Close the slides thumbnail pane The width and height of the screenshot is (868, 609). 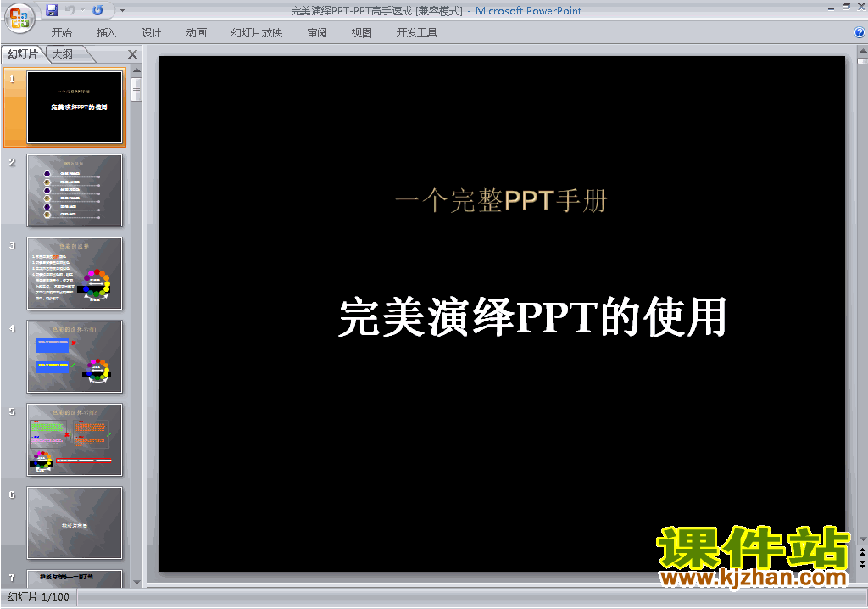132,54
